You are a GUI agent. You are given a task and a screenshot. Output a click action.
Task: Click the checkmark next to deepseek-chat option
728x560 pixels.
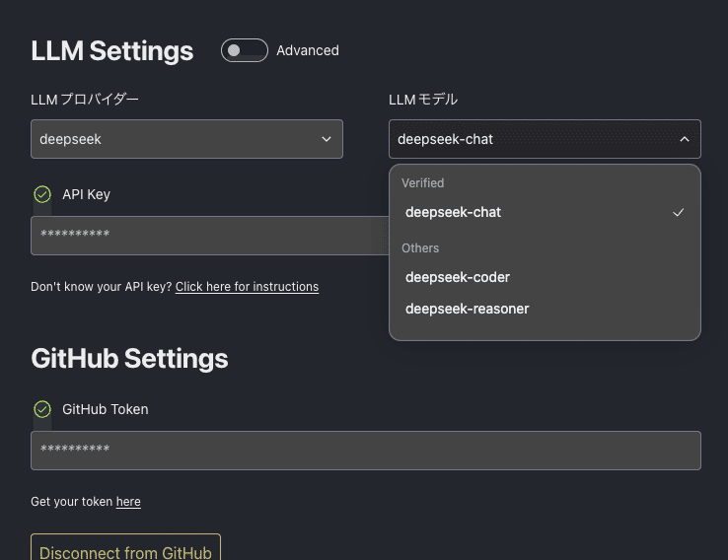pyautogui.click(x=679, y=213)
